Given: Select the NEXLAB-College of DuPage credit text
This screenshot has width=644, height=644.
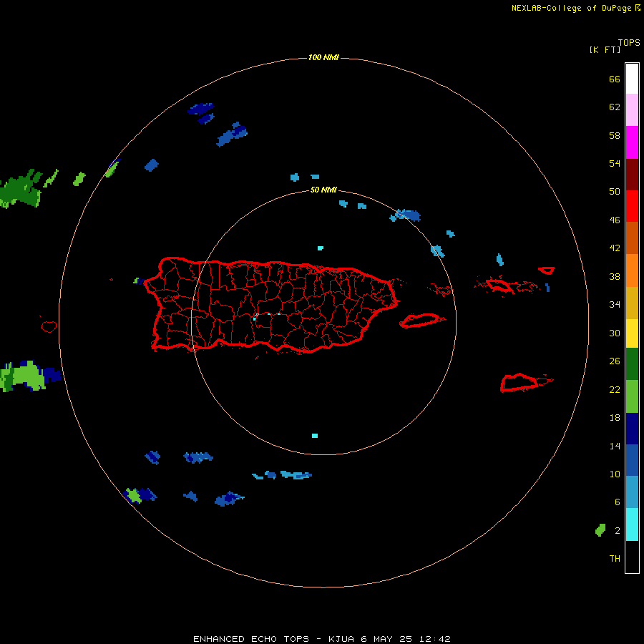Looking at the screenshot, I should click(571, 8).
